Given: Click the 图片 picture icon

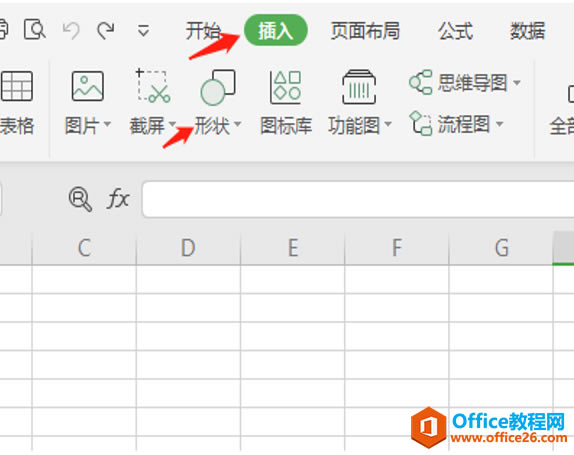Looking at the screenshot, I should click(87, 86).
